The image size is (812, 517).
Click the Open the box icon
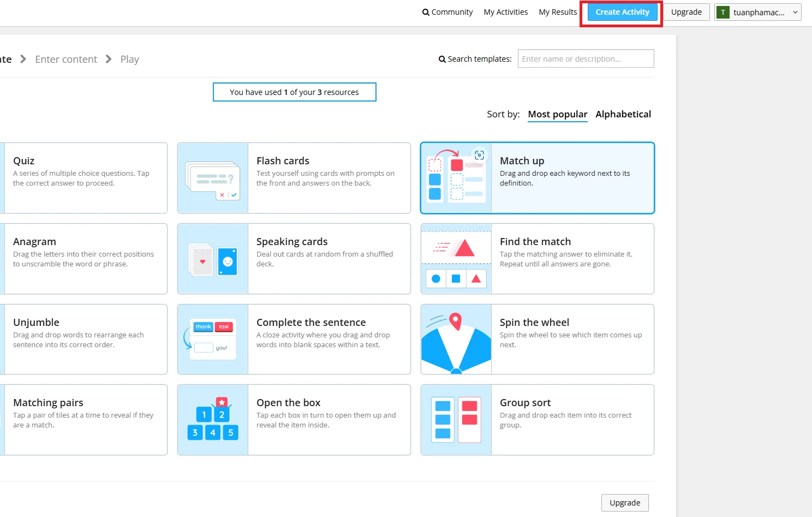click(x=213, y=420)
